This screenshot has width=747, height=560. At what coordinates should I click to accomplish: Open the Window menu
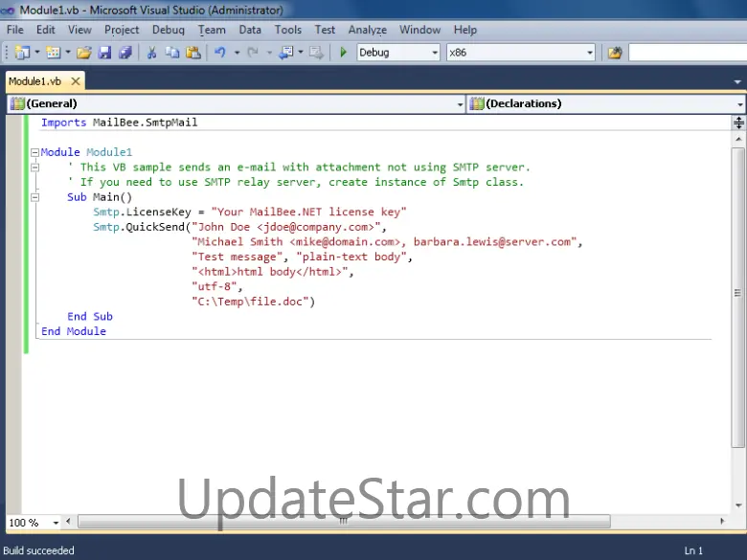pyautogui.click(x=419, y=30)
